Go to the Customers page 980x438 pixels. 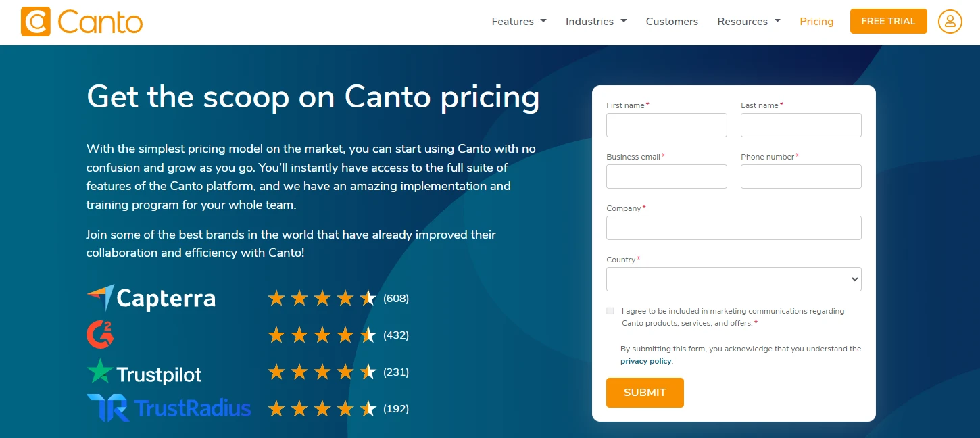(x=672, y=21)
